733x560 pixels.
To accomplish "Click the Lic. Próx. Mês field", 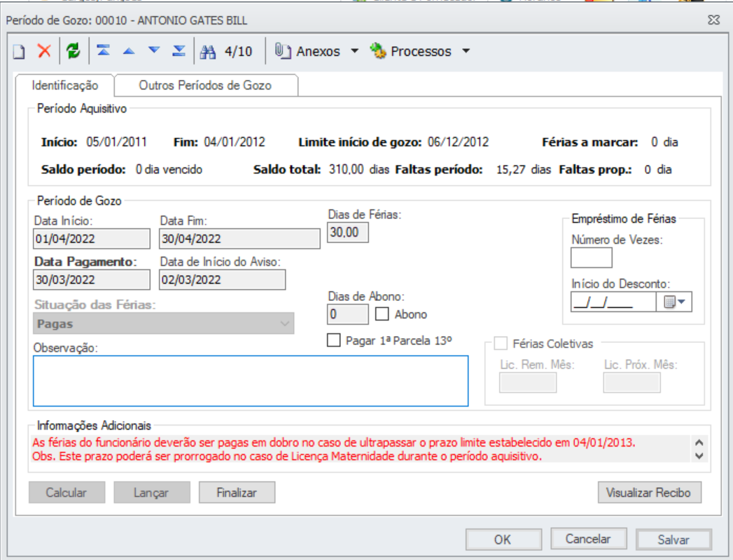I will coord(631,383).
